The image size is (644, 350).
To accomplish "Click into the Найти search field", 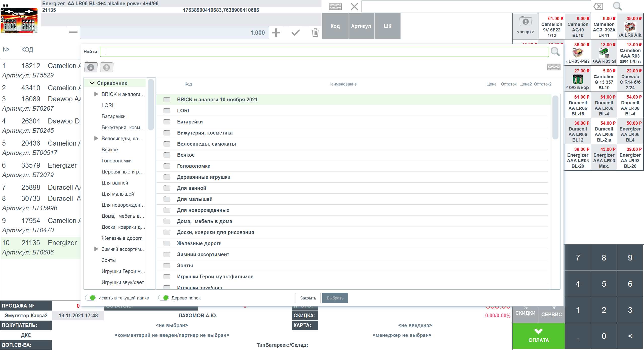I will (324, 52).
